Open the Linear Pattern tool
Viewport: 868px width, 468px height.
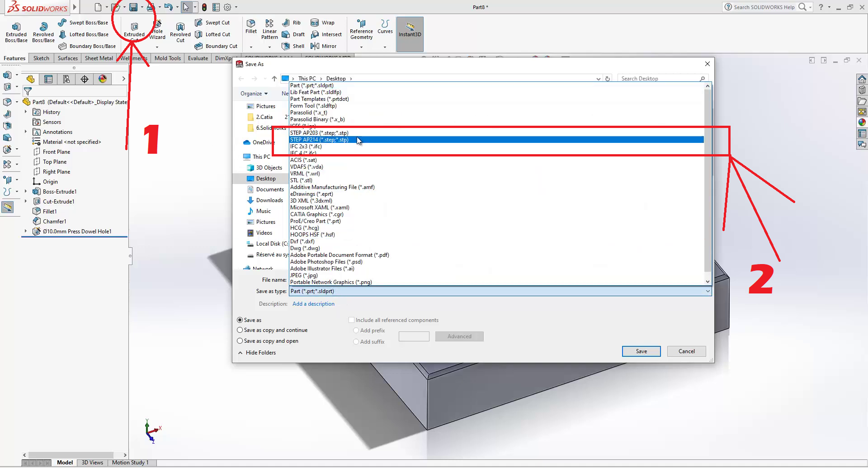click(x=269, y=24)
